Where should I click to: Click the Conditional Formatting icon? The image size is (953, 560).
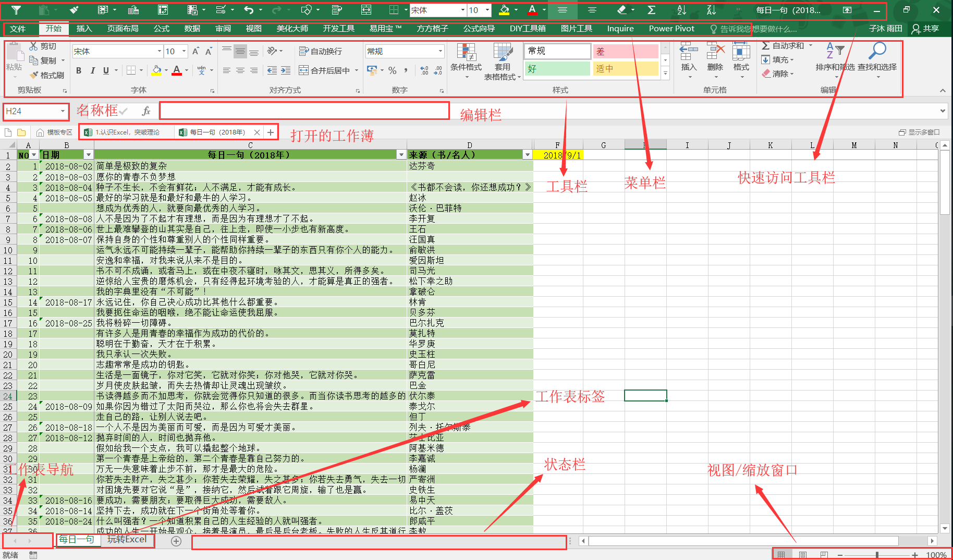click(466, 53)
